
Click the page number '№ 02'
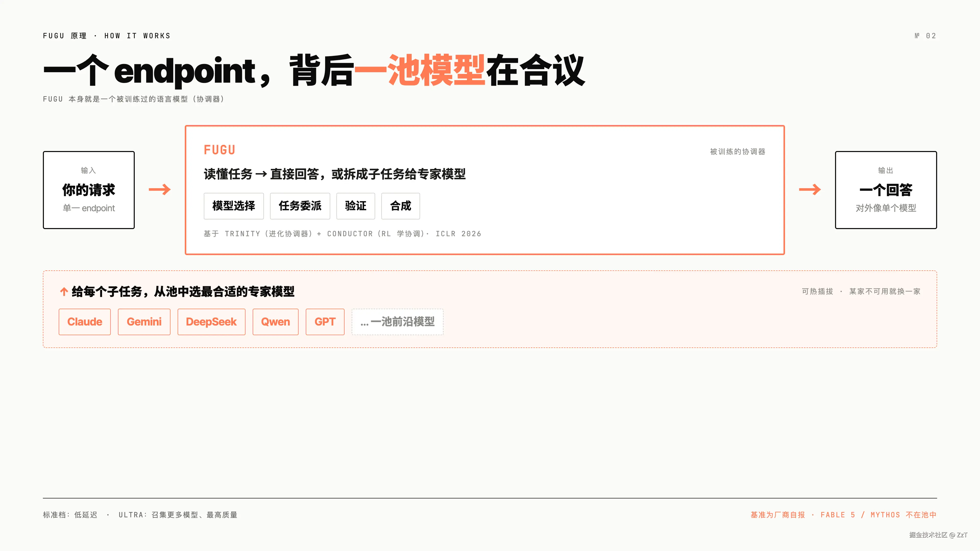(x=925, y=36)
